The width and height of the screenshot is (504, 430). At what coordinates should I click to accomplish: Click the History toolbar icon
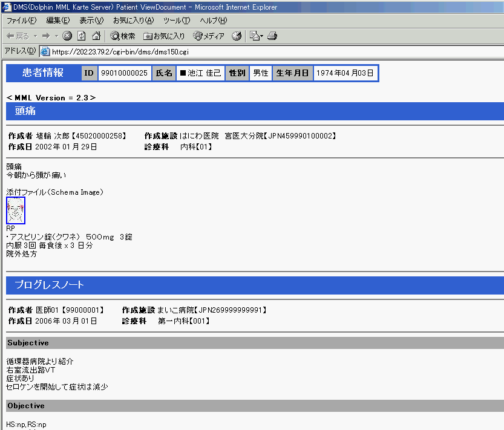237,36
